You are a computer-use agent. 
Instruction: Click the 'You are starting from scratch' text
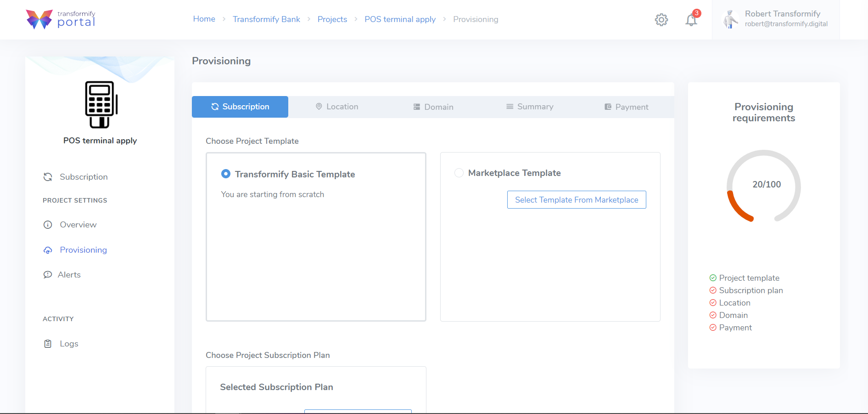(x=273, y=194)
